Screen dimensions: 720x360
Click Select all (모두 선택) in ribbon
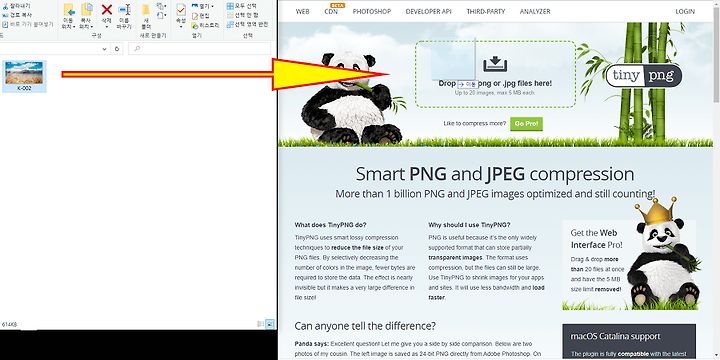(x=242, y=6)
